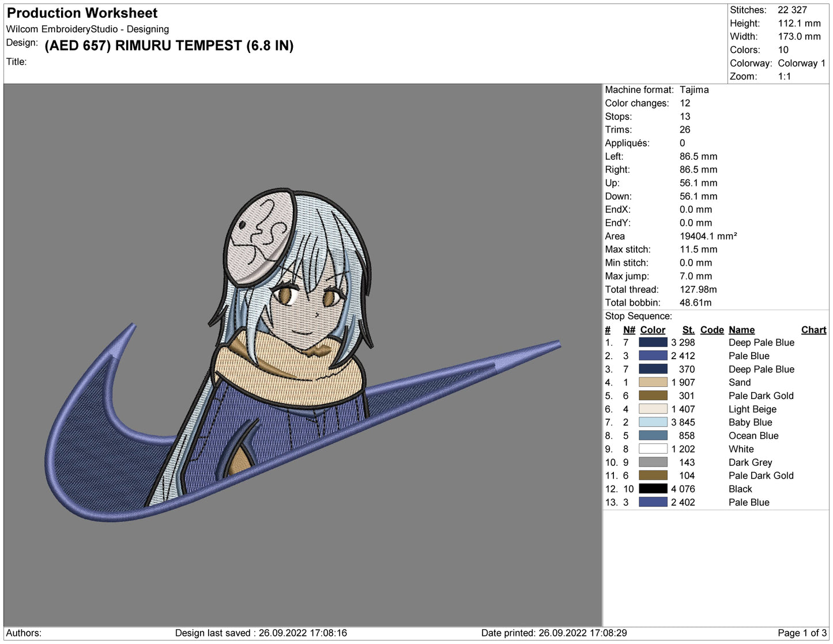Screen dimensions: 833x644
Task: Click the 'Sand' thread name
Action: tap(740, 382)
